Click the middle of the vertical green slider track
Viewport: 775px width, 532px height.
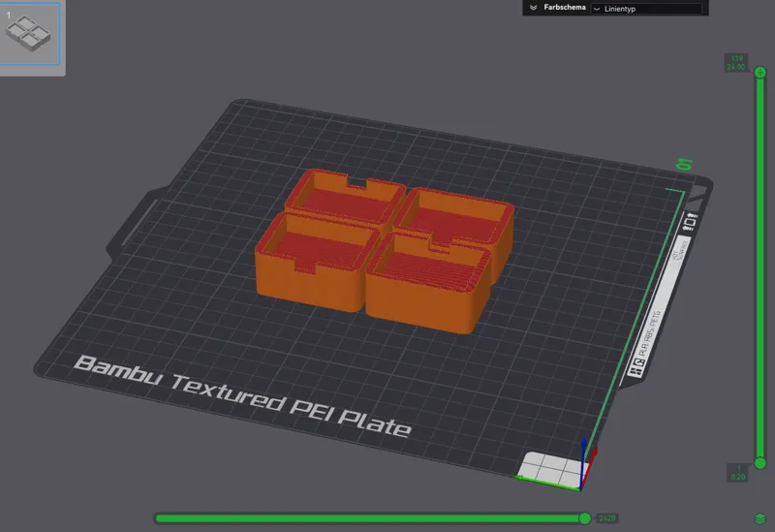click(x=760, y=268)
